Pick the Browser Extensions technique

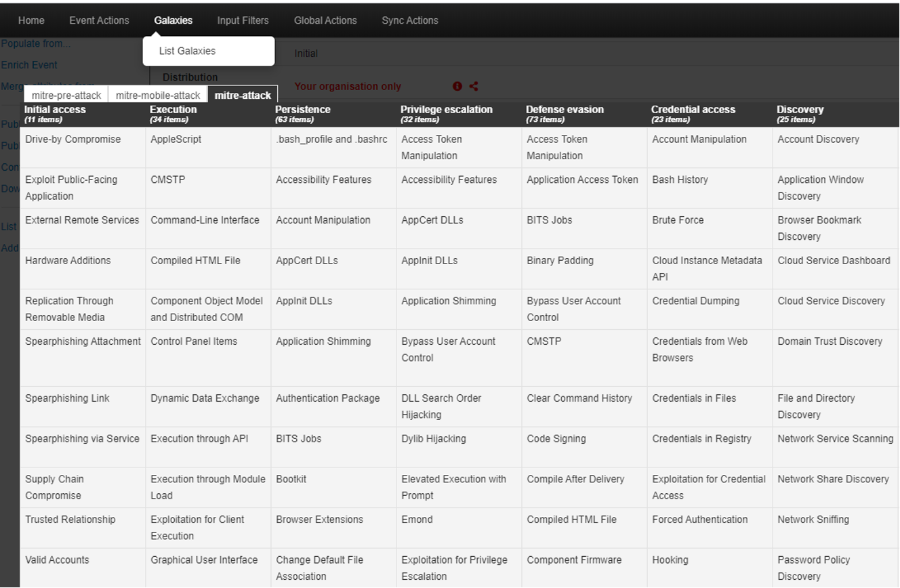pyautogui.click(x=333, y=528)
